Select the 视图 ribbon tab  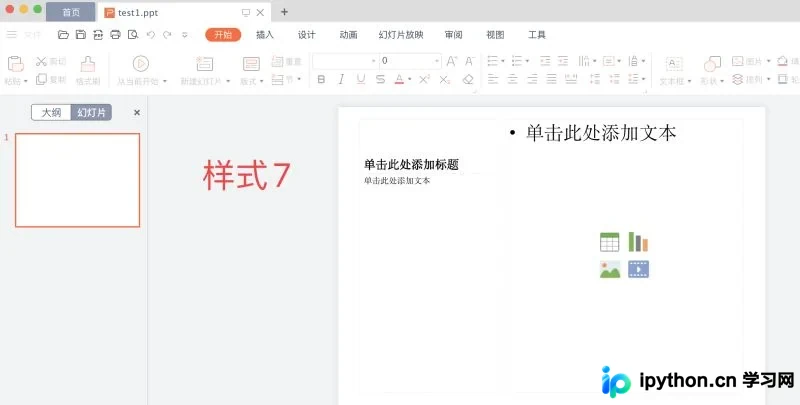495,35
